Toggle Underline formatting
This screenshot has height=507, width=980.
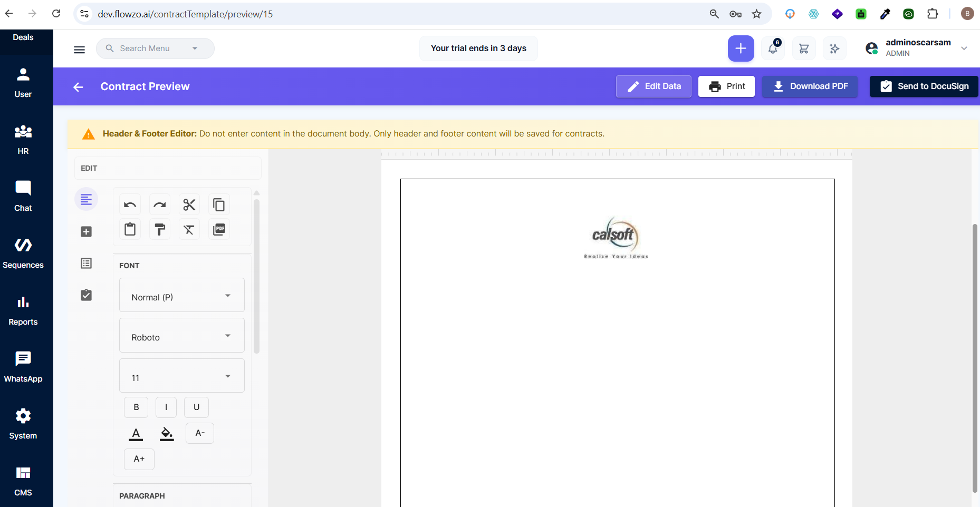tap(196, 407)
